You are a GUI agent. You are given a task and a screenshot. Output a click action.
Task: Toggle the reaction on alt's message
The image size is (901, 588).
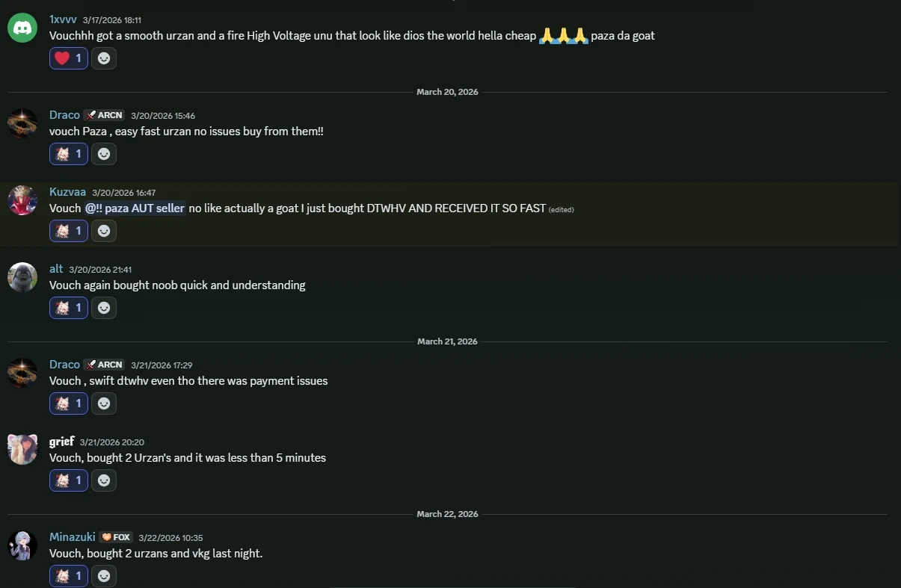(x=69, y=307)
